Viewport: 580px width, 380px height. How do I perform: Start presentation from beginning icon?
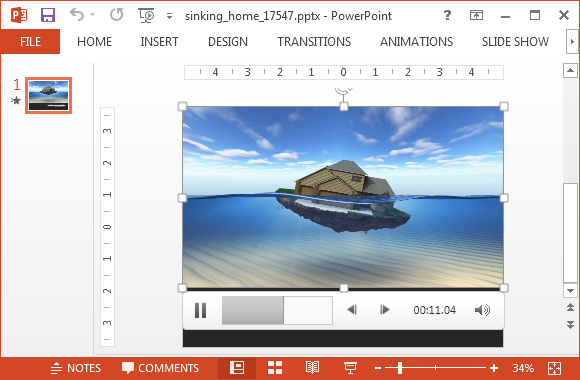point(146,15)
